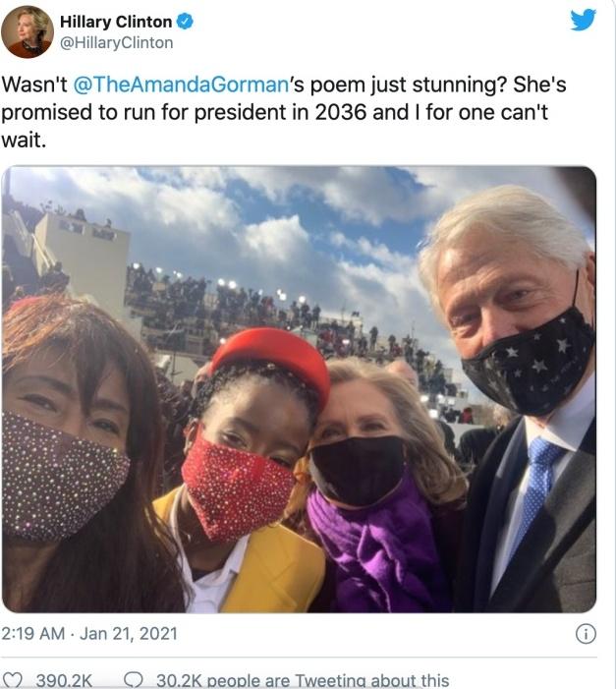Open the Jan 21, 2021 date link
The height and width of the screenshot is (689, 616).
[129, 634]
